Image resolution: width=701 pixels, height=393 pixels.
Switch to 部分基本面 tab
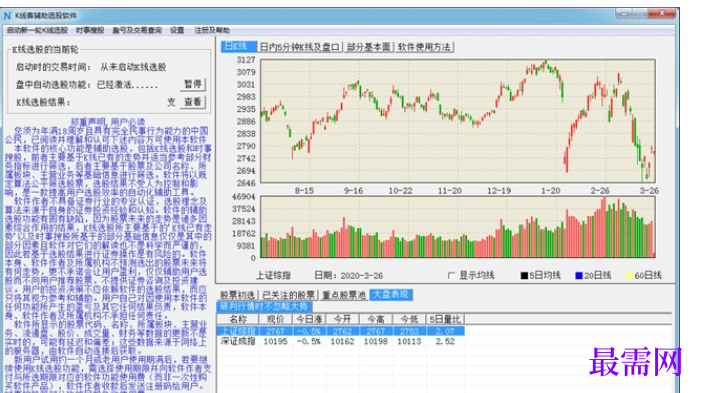(x=369, y=47)
